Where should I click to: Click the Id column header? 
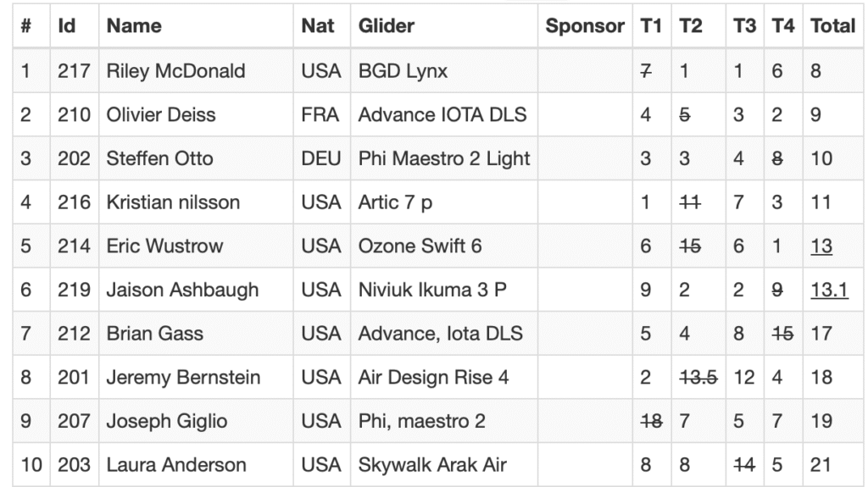point(67,25)
